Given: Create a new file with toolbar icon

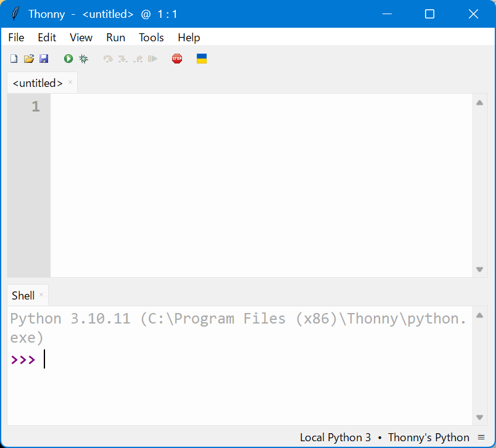Looking at the screenshot, I should [14, 59].
